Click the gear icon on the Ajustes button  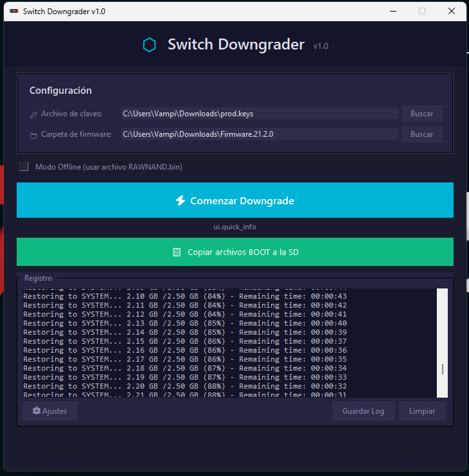(37, 410)
